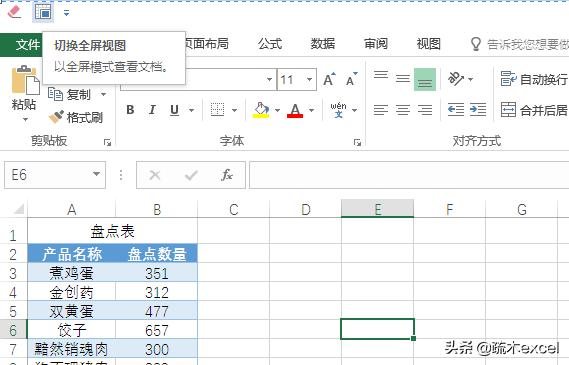The width and height of the screenshot is (569, 365).
Task: Expand the 复制 copy dropdown arrow
Action: (x=103, y=95)
